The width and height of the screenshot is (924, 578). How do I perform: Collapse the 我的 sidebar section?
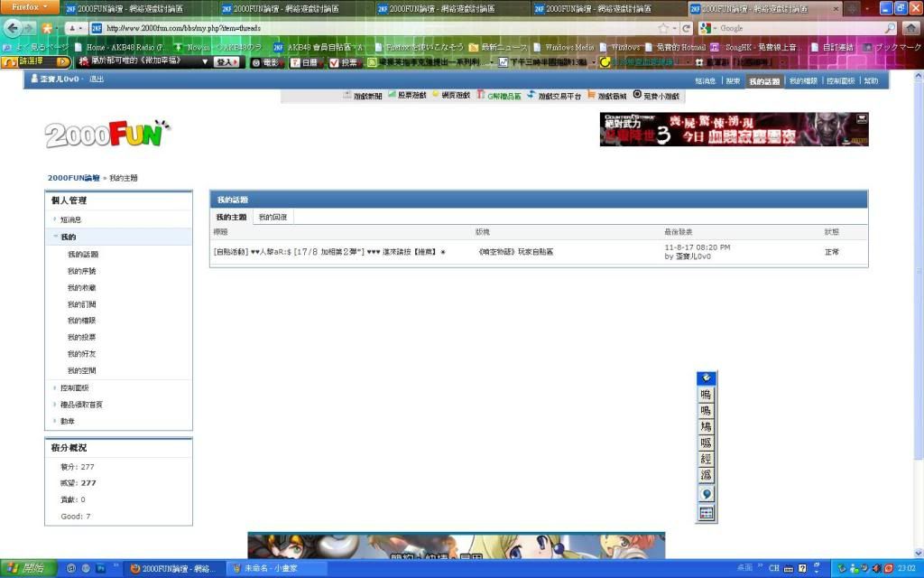(68, 237)
